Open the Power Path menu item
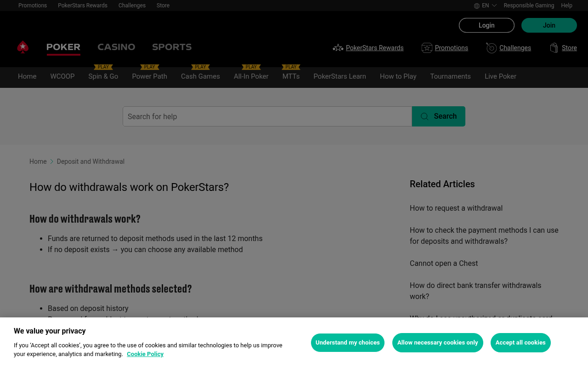This screenshot has width=588, height=368. [150, 76]
